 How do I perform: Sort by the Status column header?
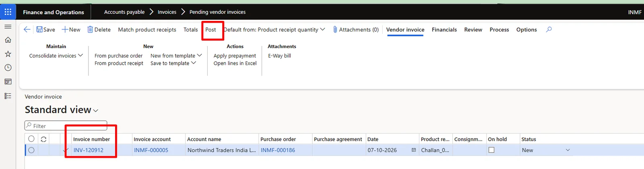528,139
